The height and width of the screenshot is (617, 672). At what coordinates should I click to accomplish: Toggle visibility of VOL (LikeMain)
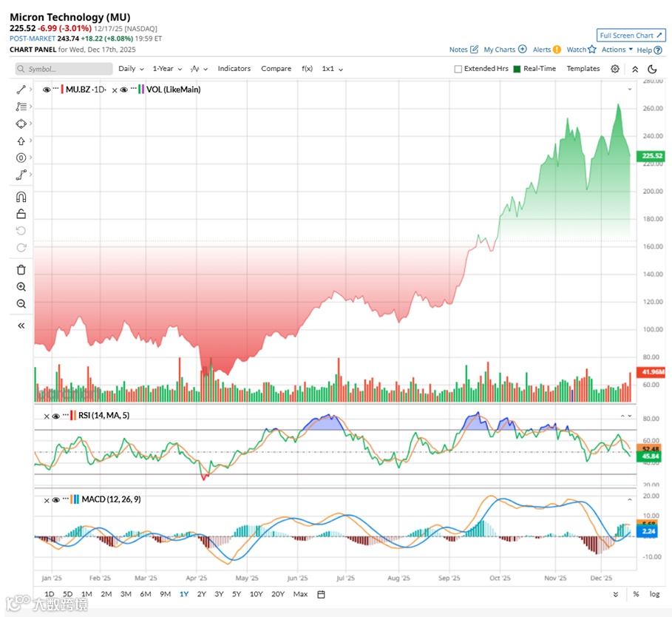point(124,90)
